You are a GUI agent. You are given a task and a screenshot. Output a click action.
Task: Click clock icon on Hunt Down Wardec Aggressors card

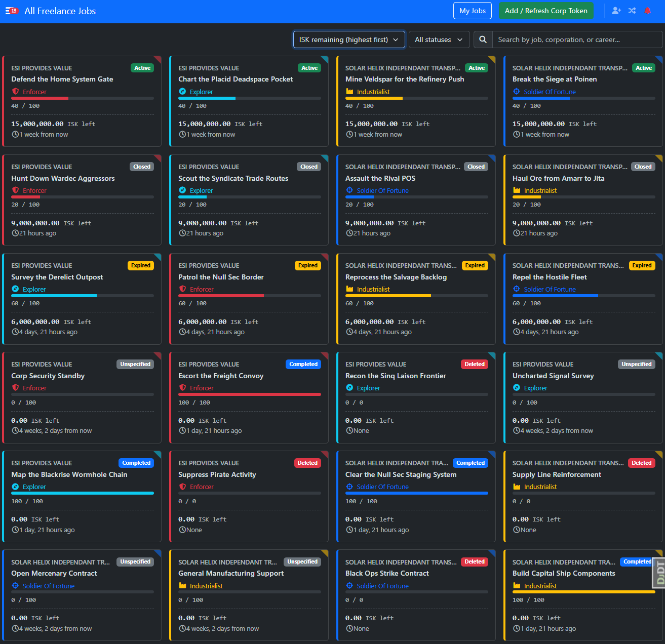[15, 233]
